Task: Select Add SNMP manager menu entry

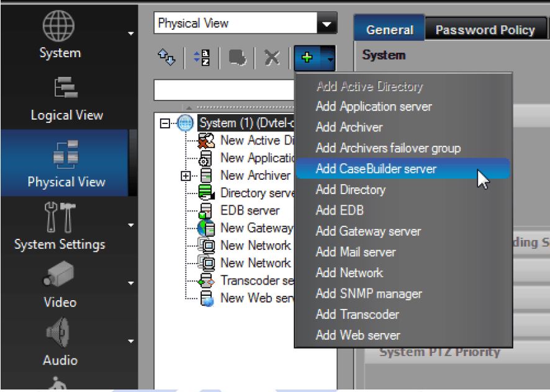Action: coord(369,293)
